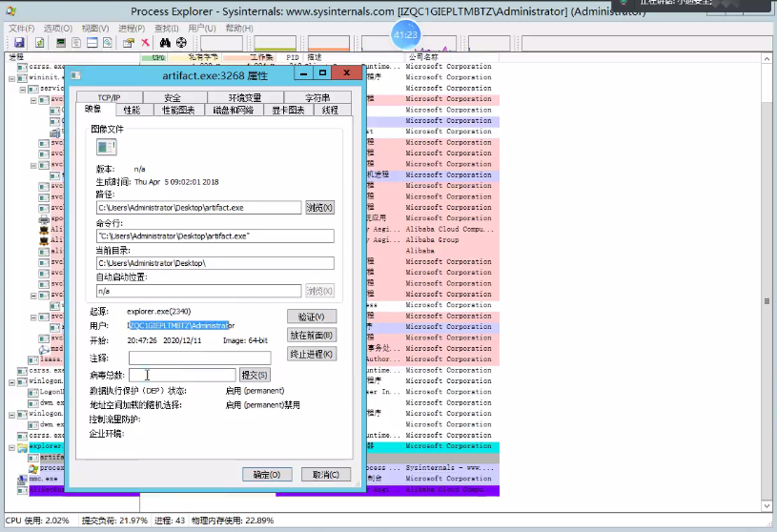This screenshot has height=532, width=777.
Task: Click the 终止进程(K) button
Action: click(312, 354)
